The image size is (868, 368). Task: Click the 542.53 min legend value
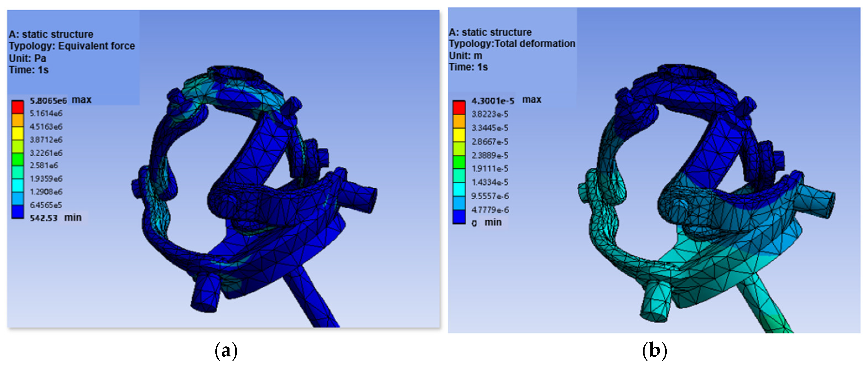tap(43, 218)
